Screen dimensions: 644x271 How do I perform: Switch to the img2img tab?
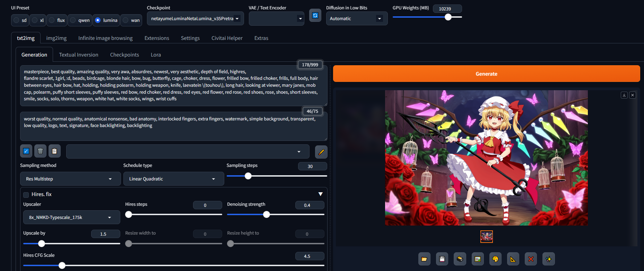coord(56,38)
